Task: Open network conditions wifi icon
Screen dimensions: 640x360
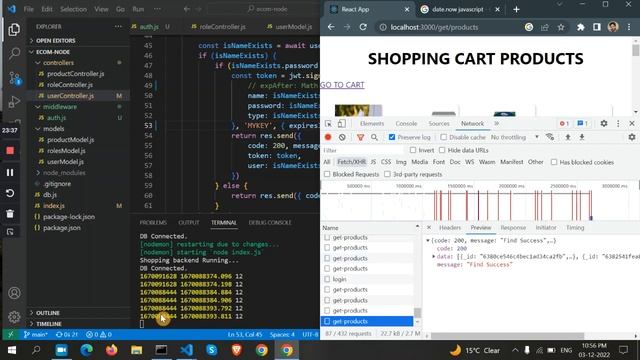Action: [x=550, y=137]
